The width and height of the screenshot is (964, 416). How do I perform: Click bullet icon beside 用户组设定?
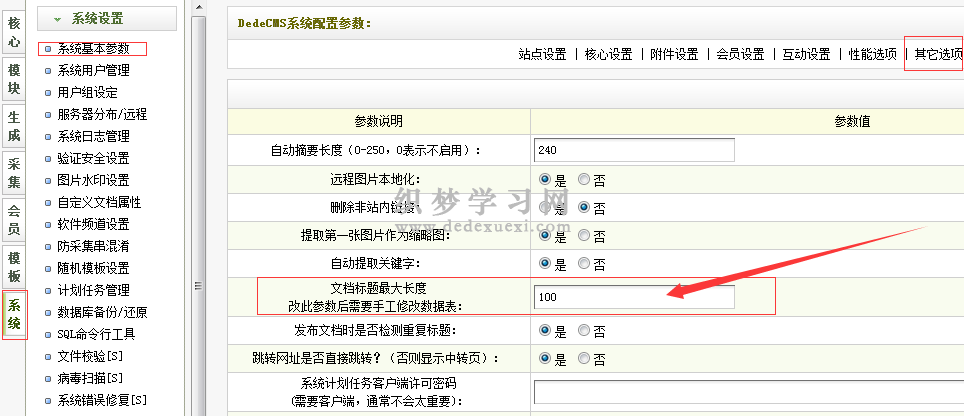click(x=48, y=93)
